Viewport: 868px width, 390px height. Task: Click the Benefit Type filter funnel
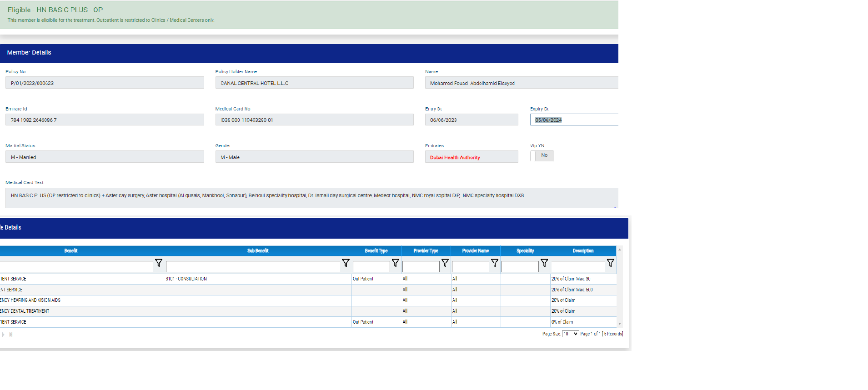click(395, 263)
